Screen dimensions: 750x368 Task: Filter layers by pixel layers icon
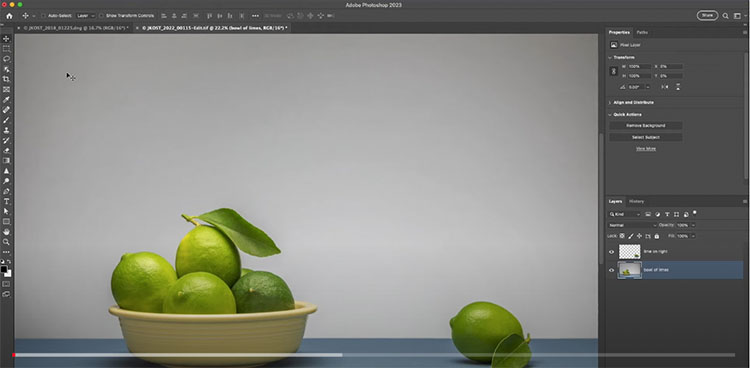(x=648, y=214)
